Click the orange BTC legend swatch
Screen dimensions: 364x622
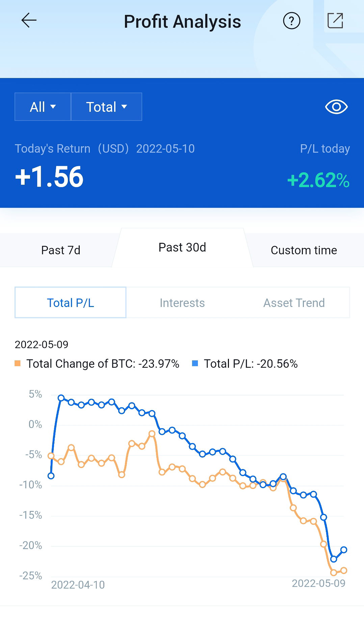(18, 363)
